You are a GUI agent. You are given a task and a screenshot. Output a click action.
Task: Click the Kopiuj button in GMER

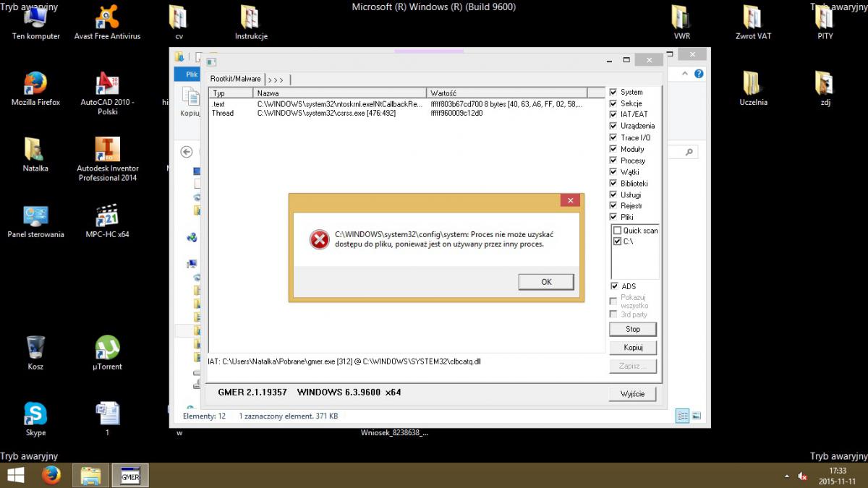633,348
